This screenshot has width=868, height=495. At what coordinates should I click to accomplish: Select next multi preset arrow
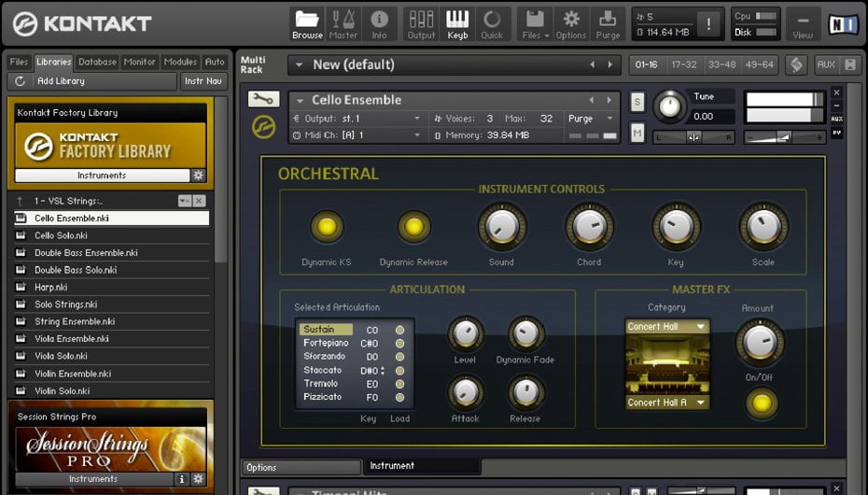[610, 64]
